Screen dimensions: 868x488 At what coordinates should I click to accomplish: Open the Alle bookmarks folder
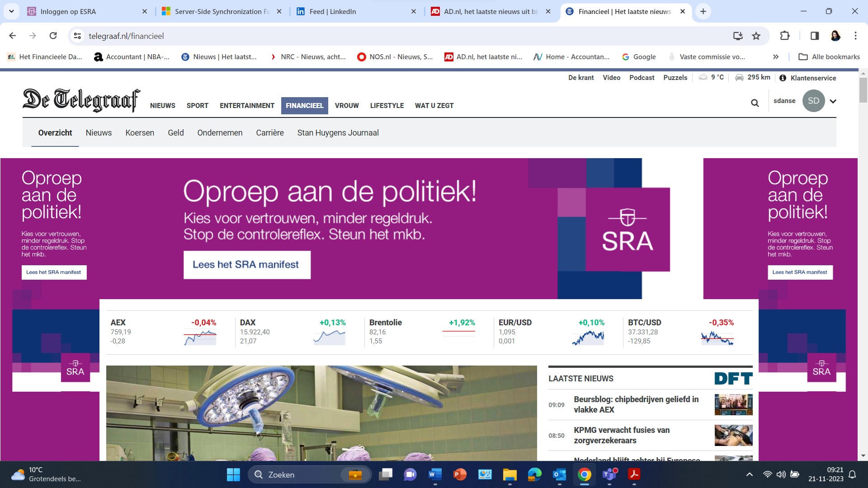coord(829,57)
